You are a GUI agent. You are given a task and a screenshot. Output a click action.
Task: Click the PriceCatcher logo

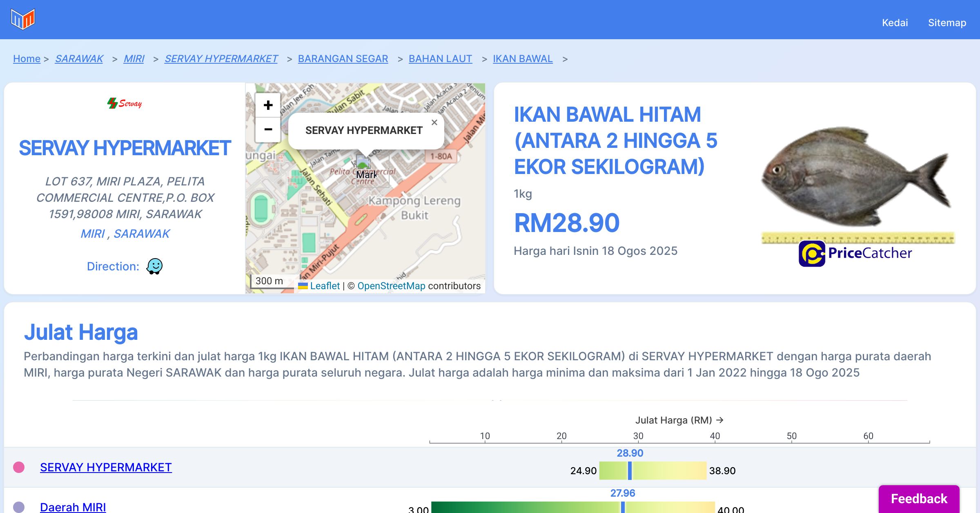pyautogui.click(x=855, y=253)
